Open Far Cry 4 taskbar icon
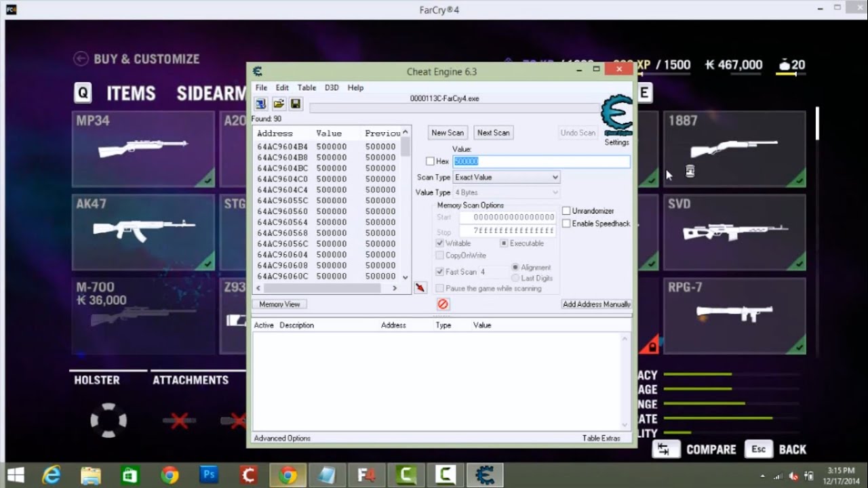Screen dimensions: 868x488 (366, 475)
